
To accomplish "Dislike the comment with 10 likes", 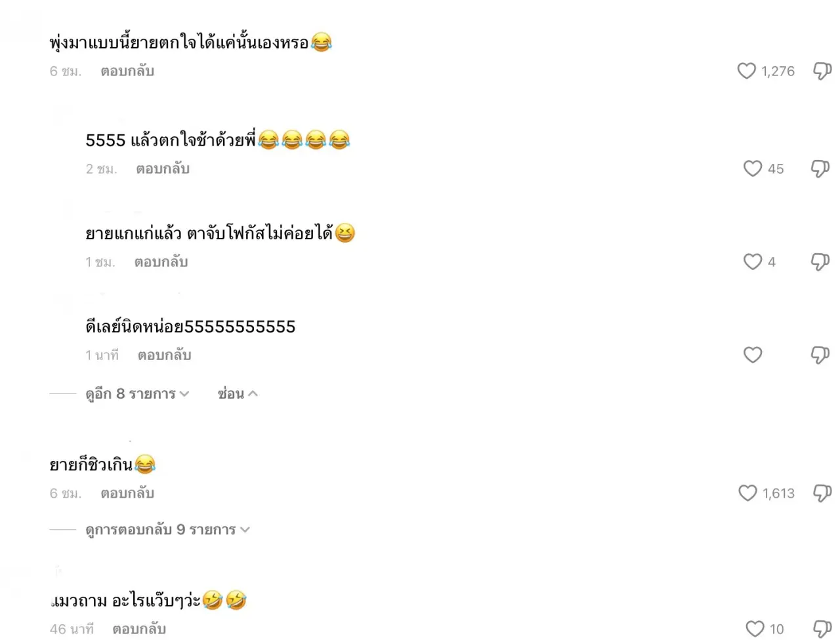I will click(x=822, y=629).
